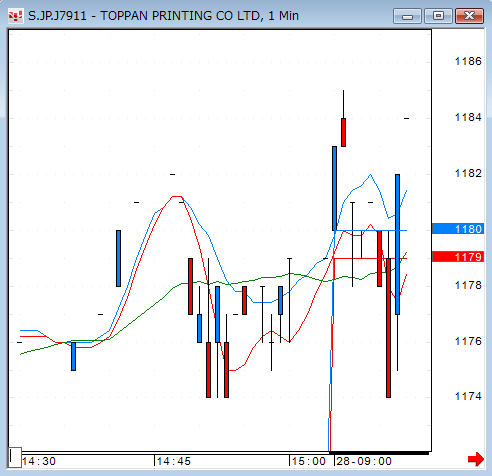Select the blue 1180 price label
492x476 pixels.
(458, 229)
